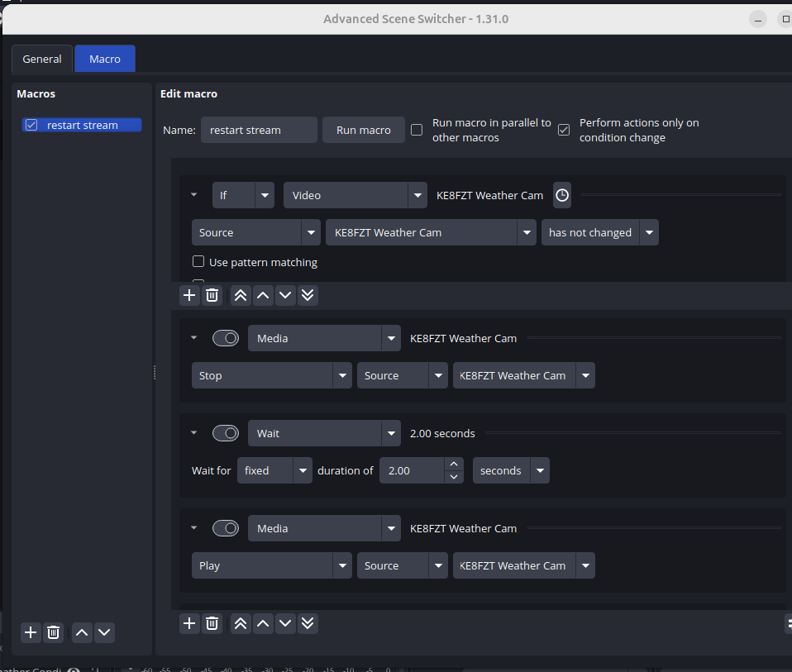Open the seconds unit dropdown
Screen dimensions: 792x672
pyautogui.click(x=510, y=470)
